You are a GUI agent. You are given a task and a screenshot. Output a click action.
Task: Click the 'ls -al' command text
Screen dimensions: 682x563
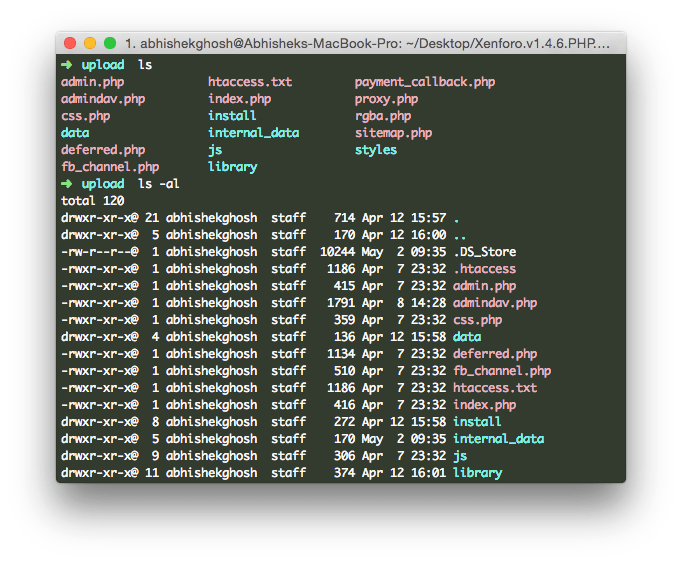tap(158, 184)
